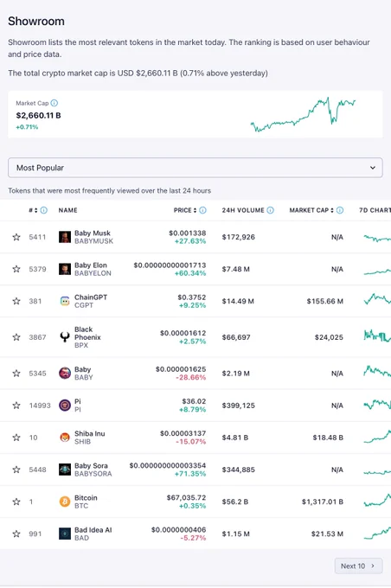Toggle Bitcoin favorite star
Image resolution: width=391 pixels, height=588 pixels.
coord(16,502)
